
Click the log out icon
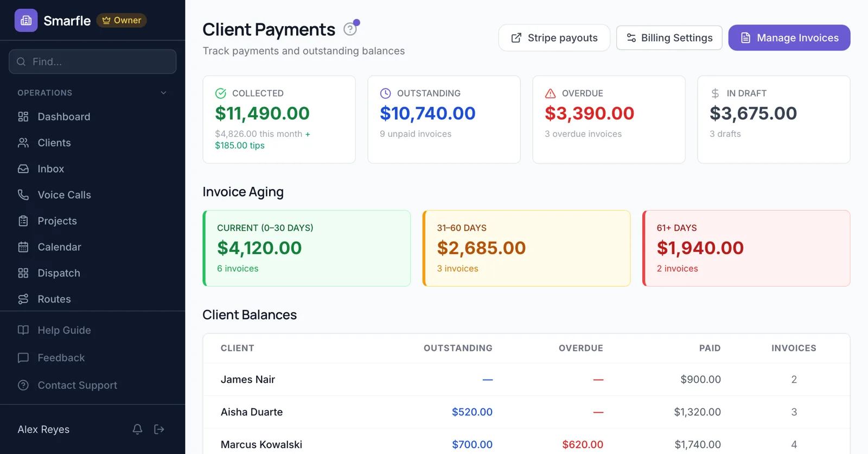coord(159,430)
